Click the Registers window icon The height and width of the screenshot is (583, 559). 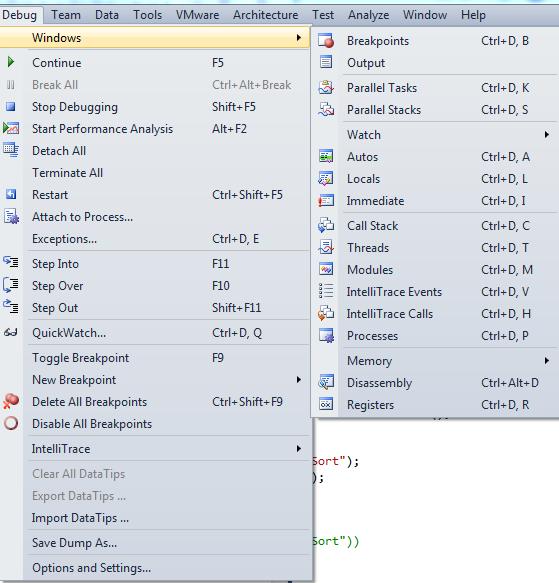(326, 404)
